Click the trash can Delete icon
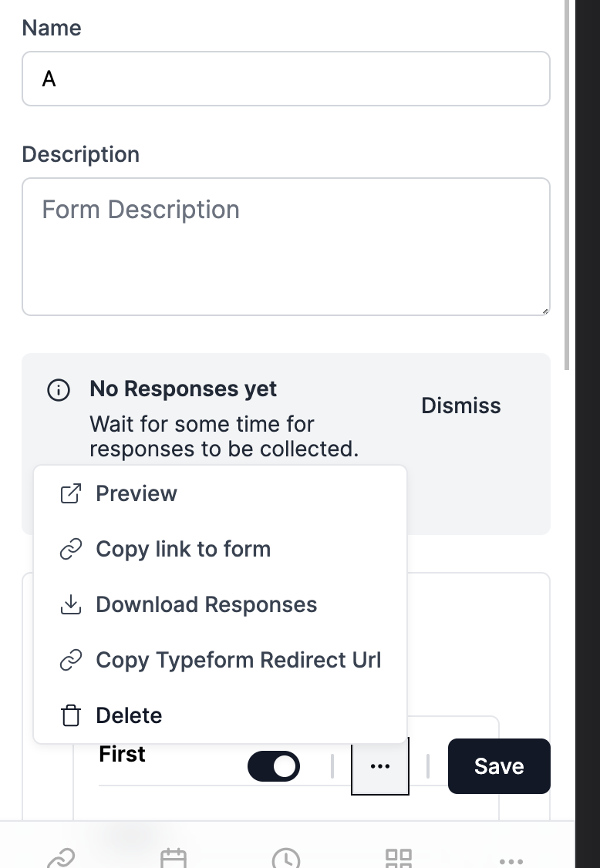This screenshot has height=868, width=600. pos(70,715)
